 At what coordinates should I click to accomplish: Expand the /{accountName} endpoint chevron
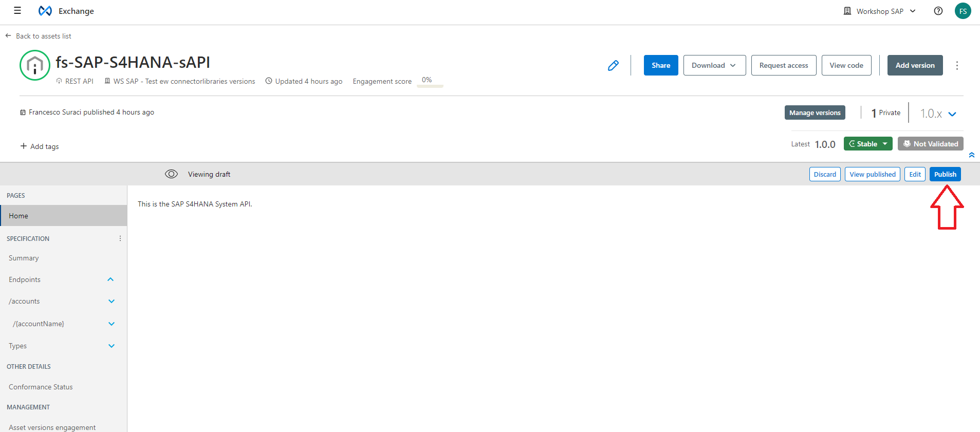pyautogui.click(x=112, y=324)
